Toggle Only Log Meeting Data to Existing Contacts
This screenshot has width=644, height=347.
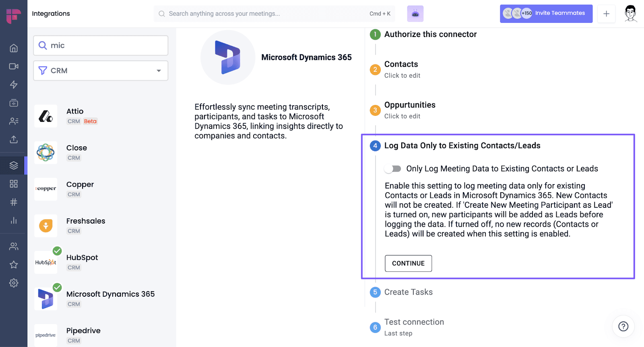point(393,169)
